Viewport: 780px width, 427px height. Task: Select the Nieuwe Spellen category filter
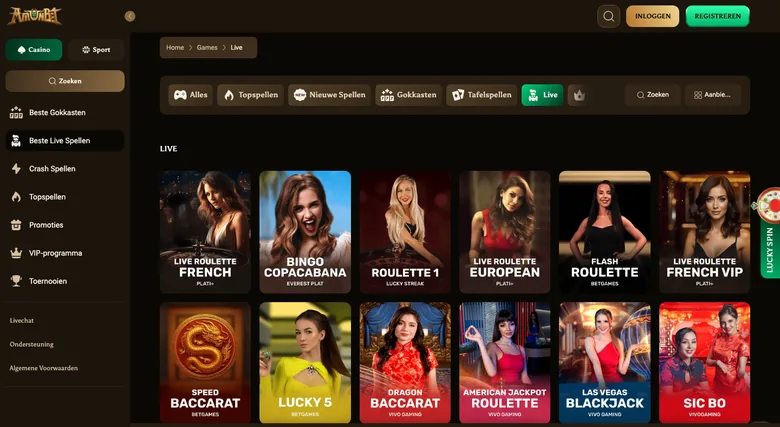pyautogui.click(x=329, y=95)
